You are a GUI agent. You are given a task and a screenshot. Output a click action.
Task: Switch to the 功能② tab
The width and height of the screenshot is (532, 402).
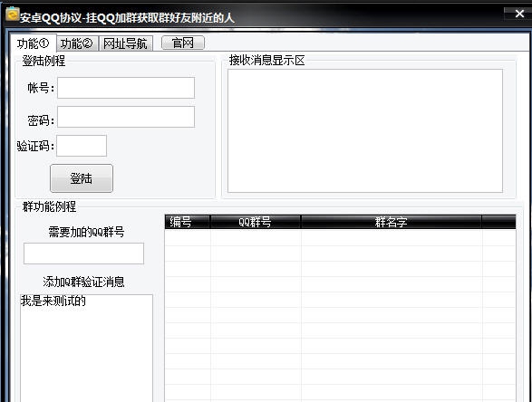[77, 43]
